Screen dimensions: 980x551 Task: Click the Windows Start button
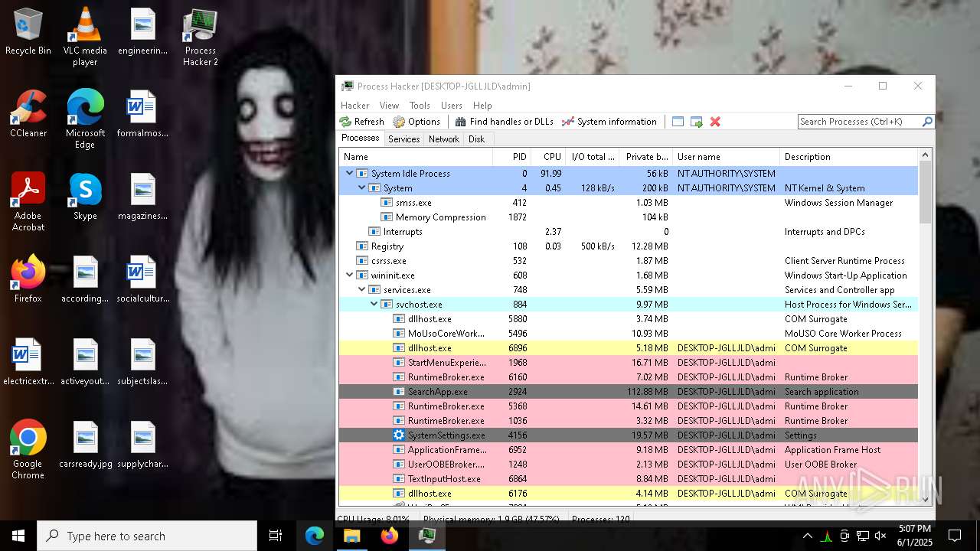[x=18, y=536]
